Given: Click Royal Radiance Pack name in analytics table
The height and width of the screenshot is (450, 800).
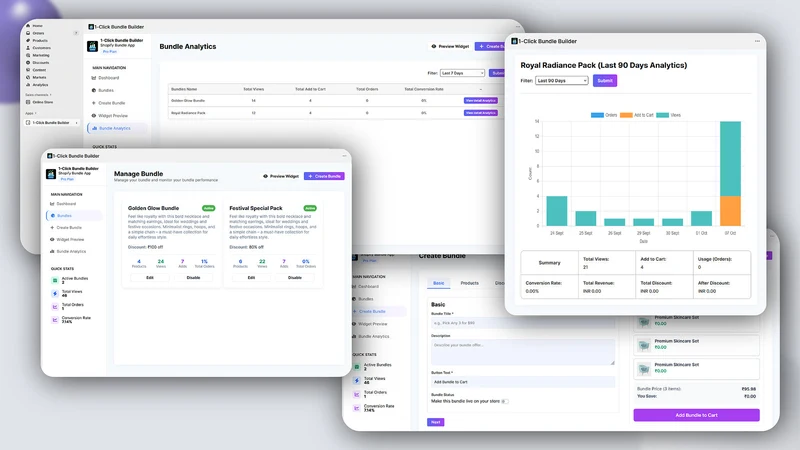Looking at the screenshot, I should tap(188, 113).
